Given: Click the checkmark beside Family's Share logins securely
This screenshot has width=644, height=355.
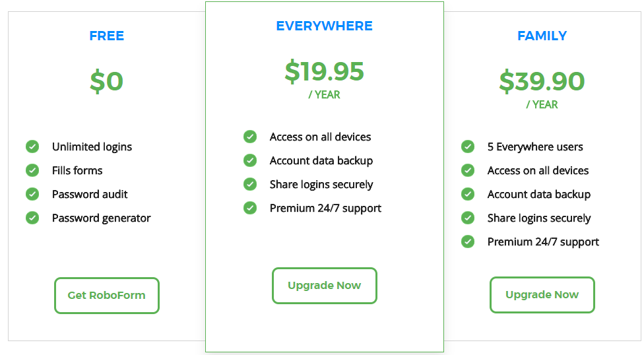Looking at the screenshot, I should pos(468,218).
